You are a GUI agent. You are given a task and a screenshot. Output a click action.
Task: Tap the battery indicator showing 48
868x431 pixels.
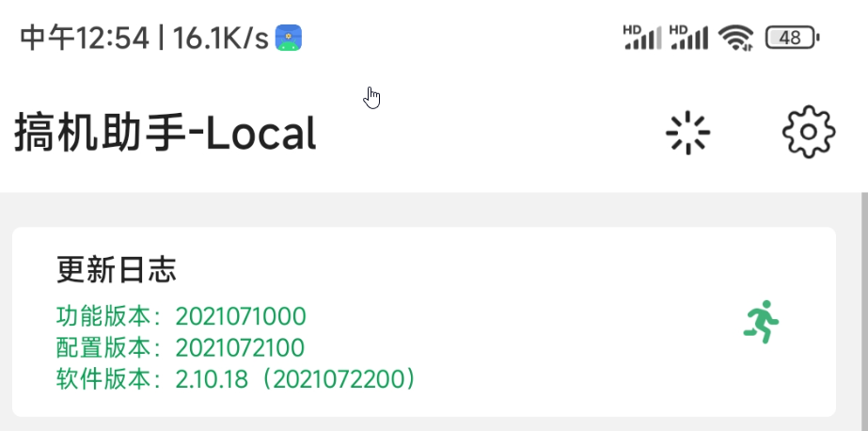click(x=792, y=38)
